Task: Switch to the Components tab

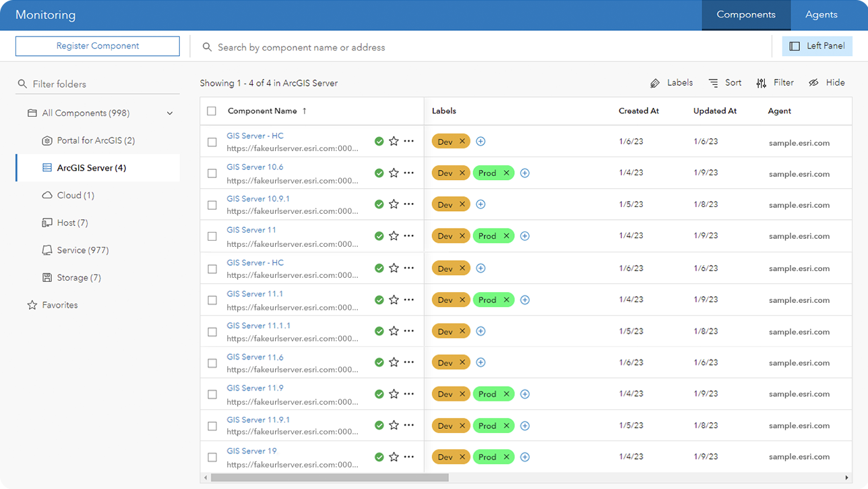Action: [745, 15]
